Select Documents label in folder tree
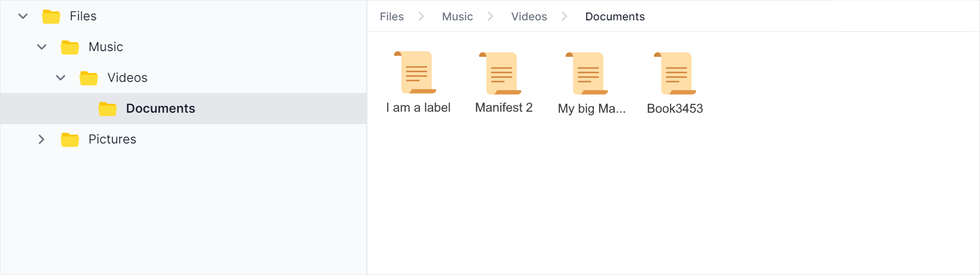Image resolution: width=980 pixels, height=275 pixels. tap(160, 109)
